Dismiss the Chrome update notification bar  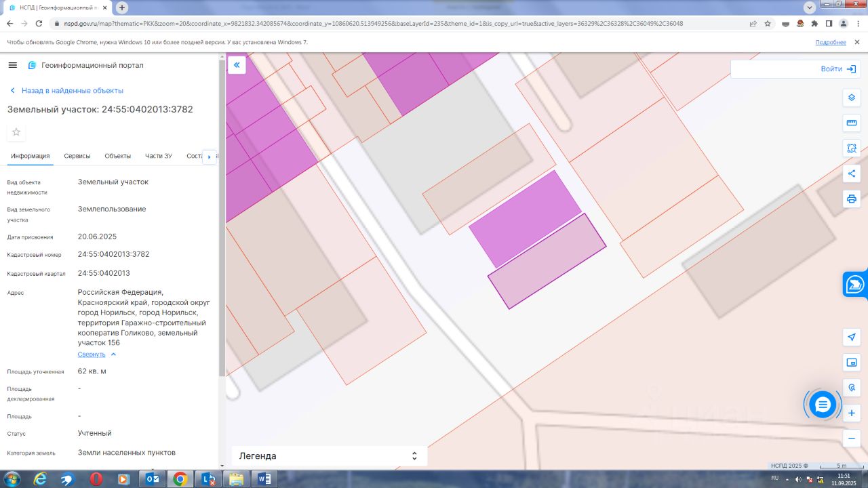coord(858,42)
